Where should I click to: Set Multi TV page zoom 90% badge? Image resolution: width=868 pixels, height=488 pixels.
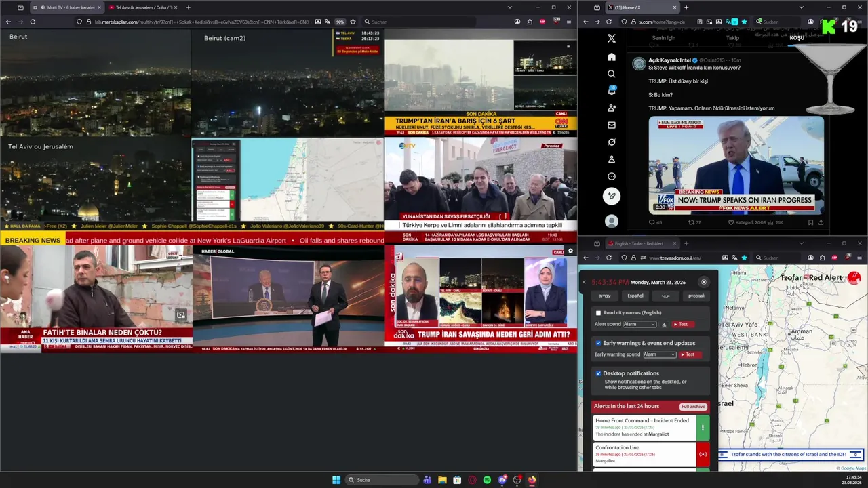click(x=340, y=22)
